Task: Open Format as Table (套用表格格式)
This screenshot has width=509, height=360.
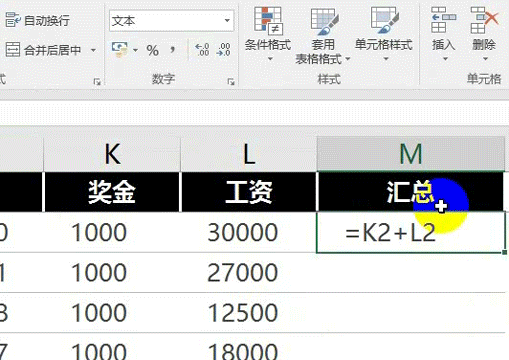Action: (323, 35)
